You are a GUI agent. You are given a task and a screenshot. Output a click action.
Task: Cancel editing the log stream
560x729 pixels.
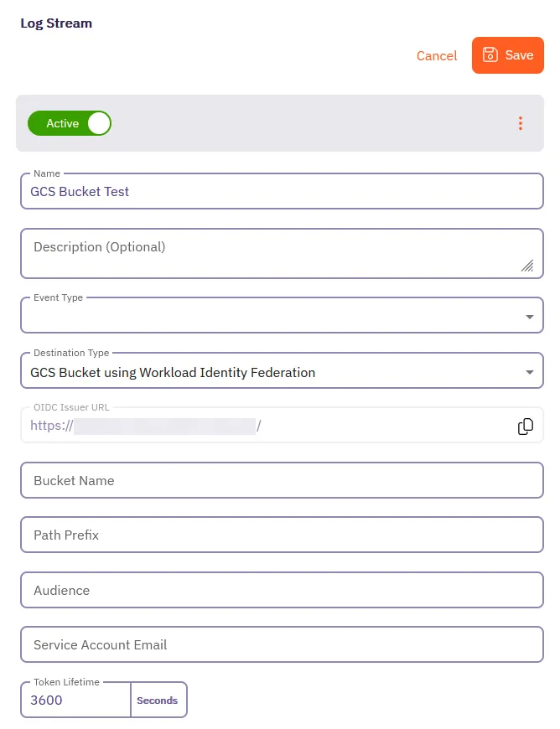click(437, 55)
